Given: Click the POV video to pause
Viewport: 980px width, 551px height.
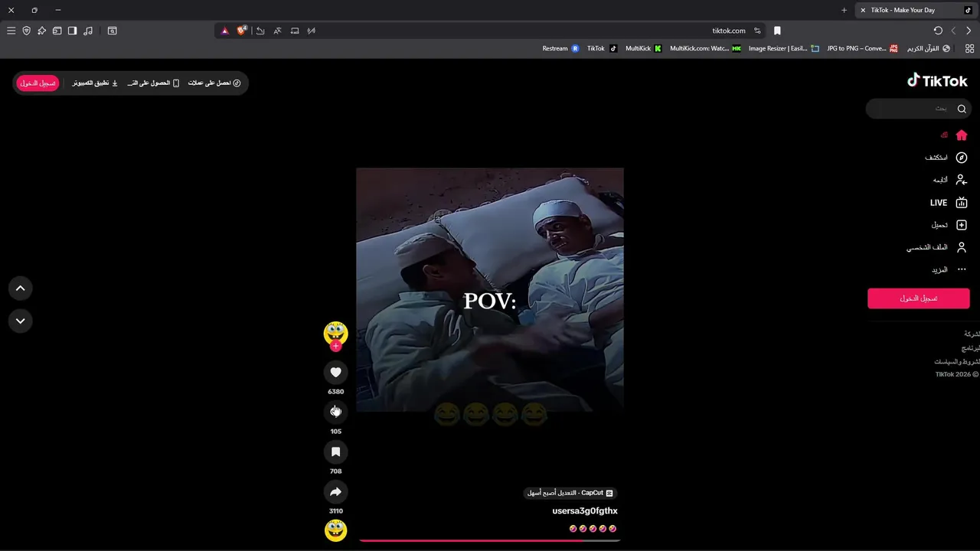Looking at the screenshot, I should click(490, 290).
